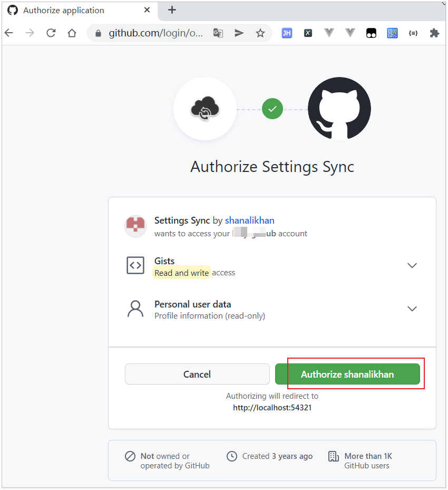Click the bookmark star in the address bar
Image resolution: width=448 pixels, height=490 pixels.
pos(260,33)
